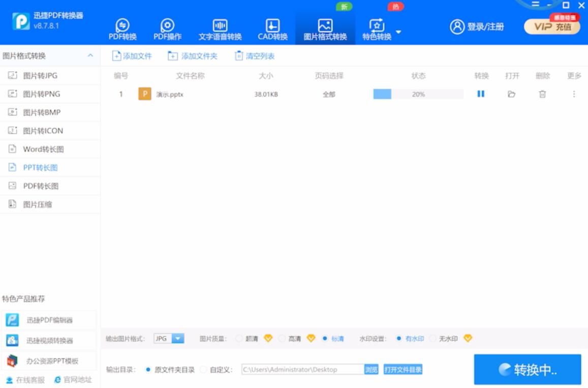Click the 文件名称 column header

pos(190,76)
